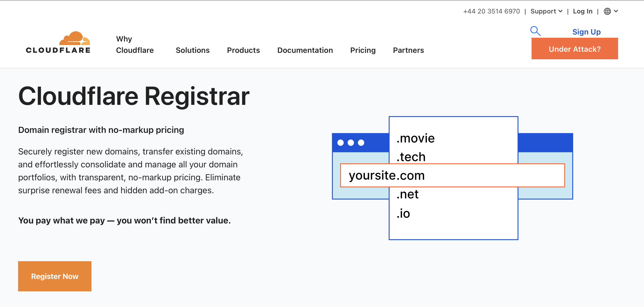The width and height of the screenshot is (644, 307).
Task: Click the .io domain text
Action: point(403,213)
